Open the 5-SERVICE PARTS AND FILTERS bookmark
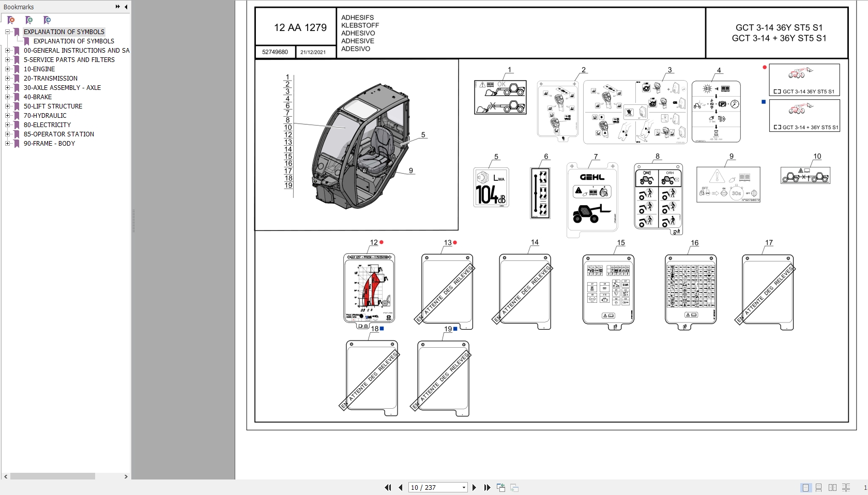 click(x=69, y=59)
